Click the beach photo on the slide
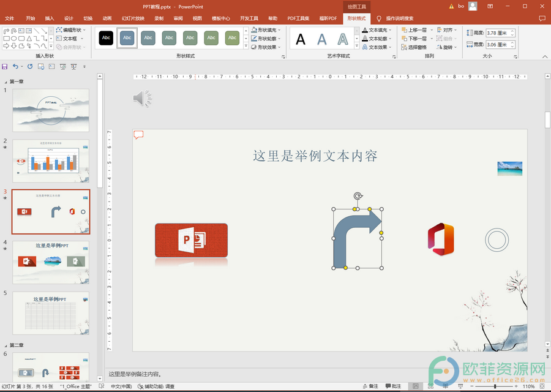This screenshot has width=551, height=392. (x=510, y=168)
